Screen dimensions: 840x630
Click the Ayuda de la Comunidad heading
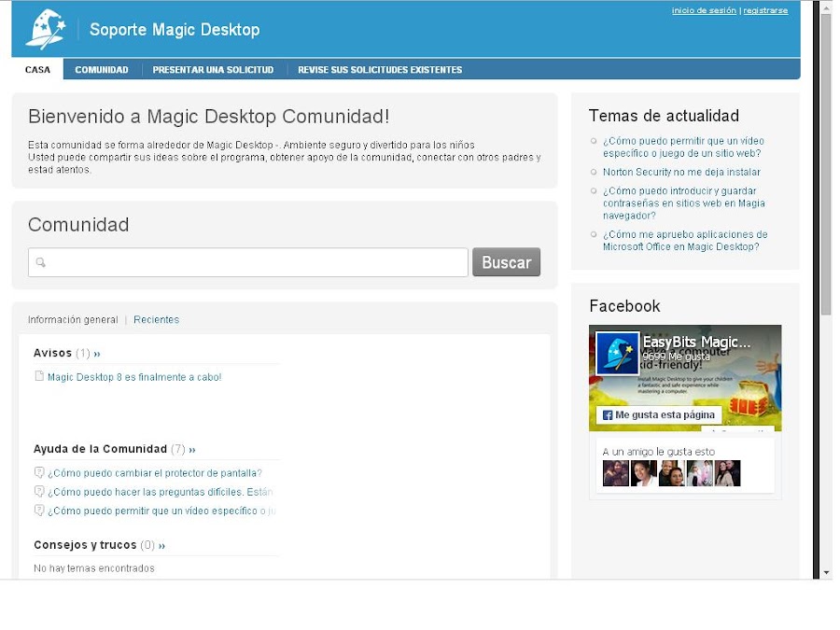[100, 449]
